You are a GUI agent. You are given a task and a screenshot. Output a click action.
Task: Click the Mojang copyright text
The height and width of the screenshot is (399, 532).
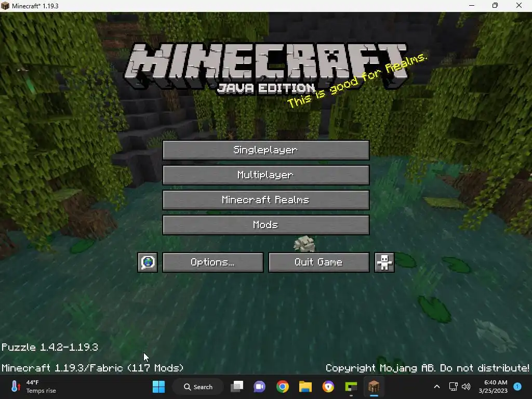coord(427,368)
